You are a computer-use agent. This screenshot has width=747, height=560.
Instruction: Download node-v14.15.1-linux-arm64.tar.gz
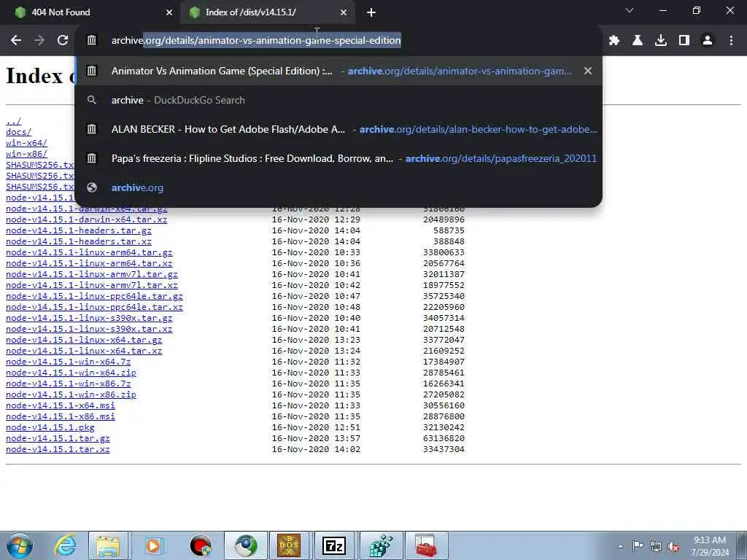[89, 252]
